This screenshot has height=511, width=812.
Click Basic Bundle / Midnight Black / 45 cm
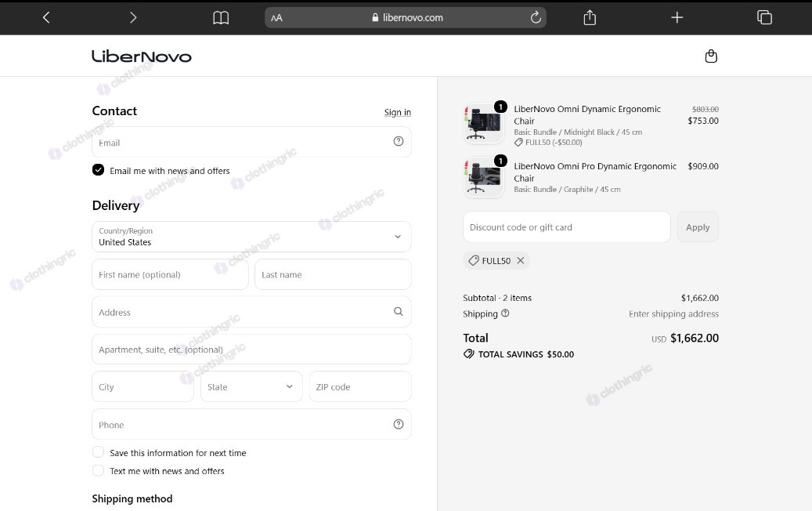(578, 132)
